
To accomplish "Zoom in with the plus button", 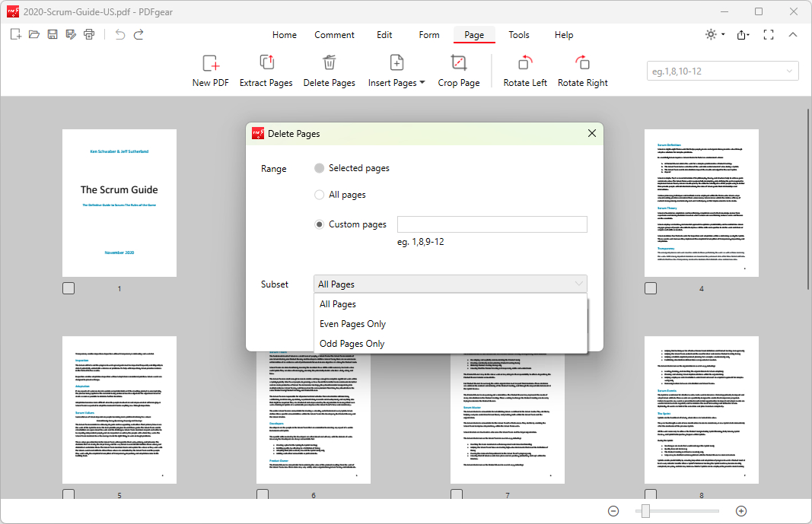I will point(740,511).
